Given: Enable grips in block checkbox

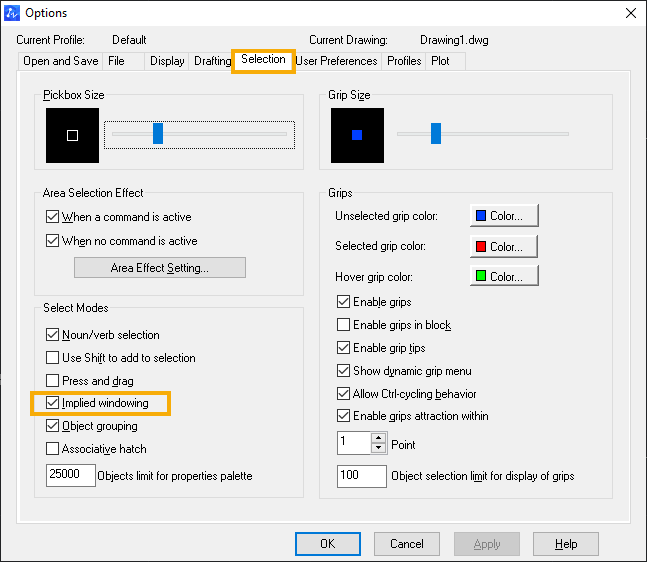Looking at the screenshot, I should [x=343, y=325].
